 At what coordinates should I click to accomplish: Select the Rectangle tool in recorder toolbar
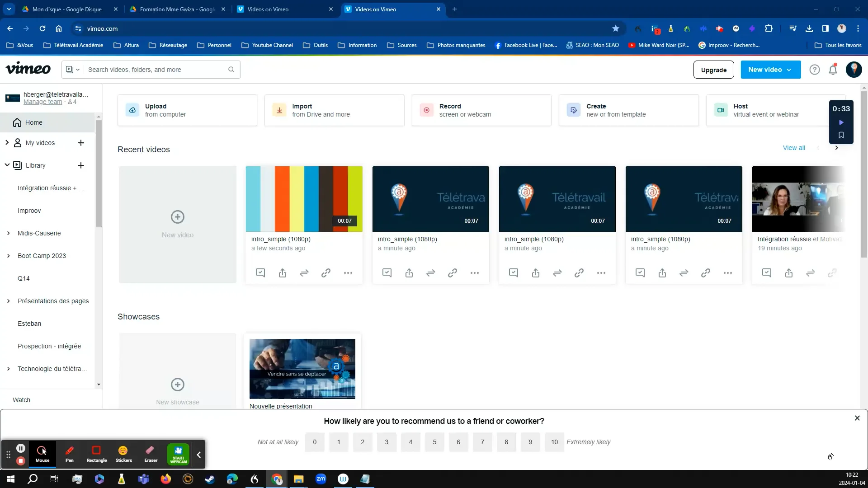pos(96,454)
